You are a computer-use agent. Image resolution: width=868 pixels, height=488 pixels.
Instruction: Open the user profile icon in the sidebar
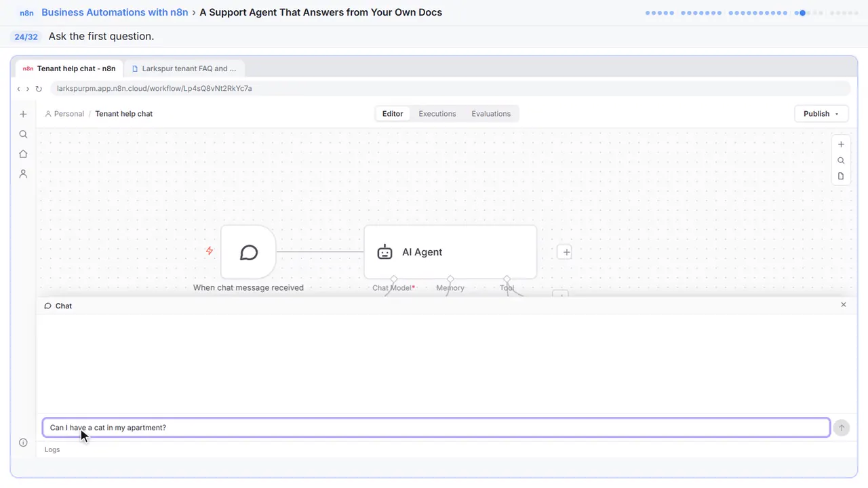[23, 174]
